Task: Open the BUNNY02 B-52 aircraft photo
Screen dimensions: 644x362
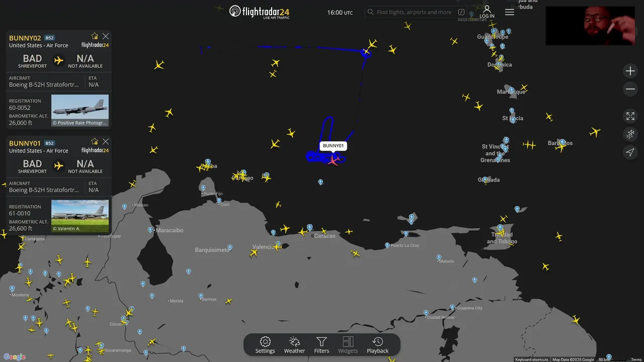Action: click(80, 111)
